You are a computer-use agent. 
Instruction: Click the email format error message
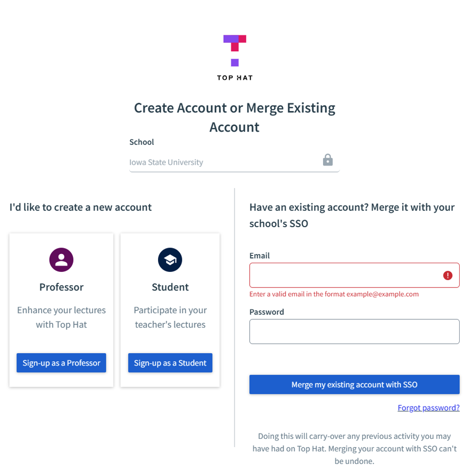click(335, 294)
